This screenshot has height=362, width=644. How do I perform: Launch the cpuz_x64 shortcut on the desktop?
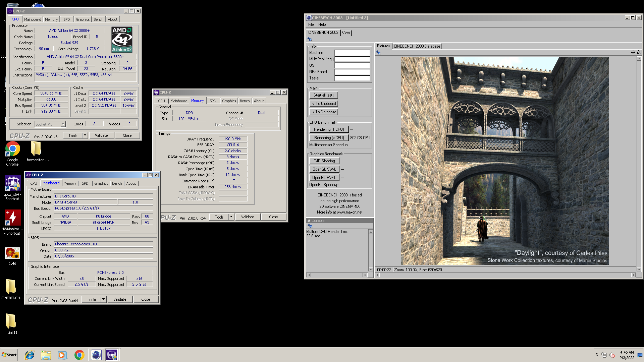(x=12, y=188)
